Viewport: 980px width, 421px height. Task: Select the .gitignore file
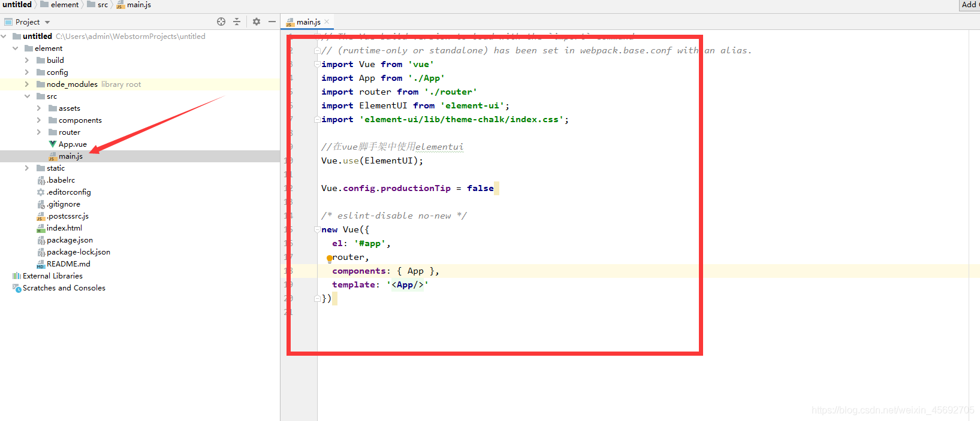point(64,204)
